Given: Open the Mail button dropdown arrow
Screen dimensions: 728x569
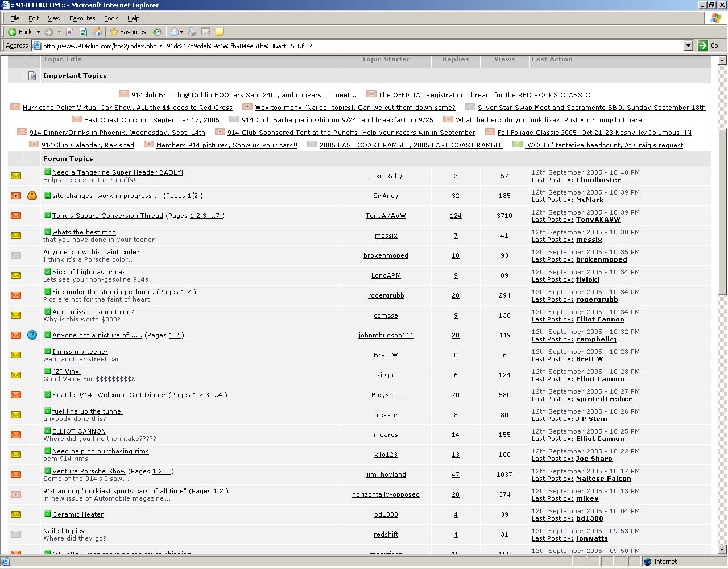Looking at the screenshot, I should point(181,32).
